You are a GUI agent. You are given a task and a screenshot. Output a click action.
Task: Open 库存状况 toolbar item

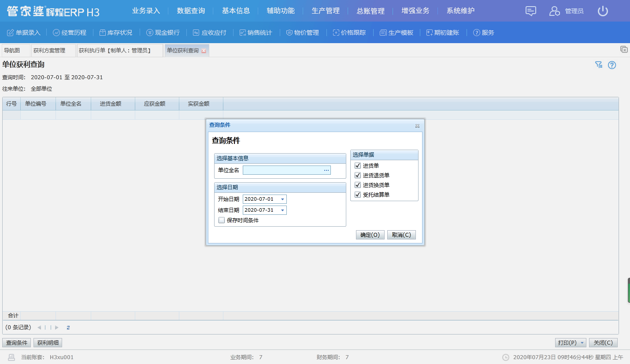tap(115, 33)
